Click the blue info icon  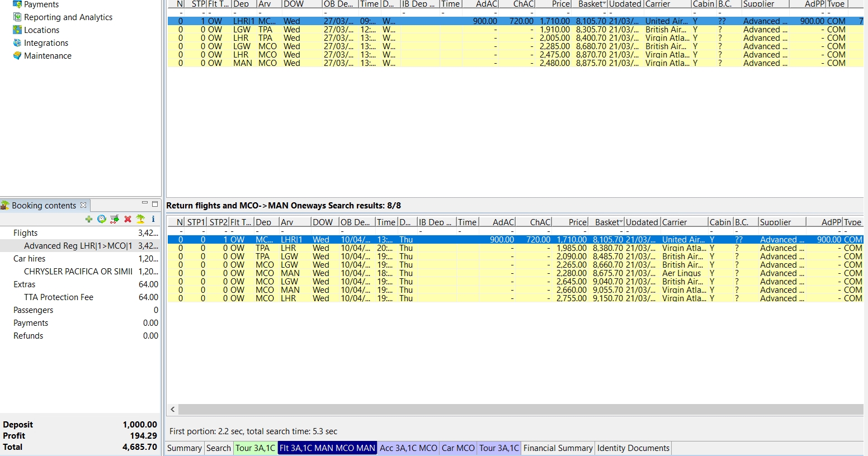coord(153,219)
